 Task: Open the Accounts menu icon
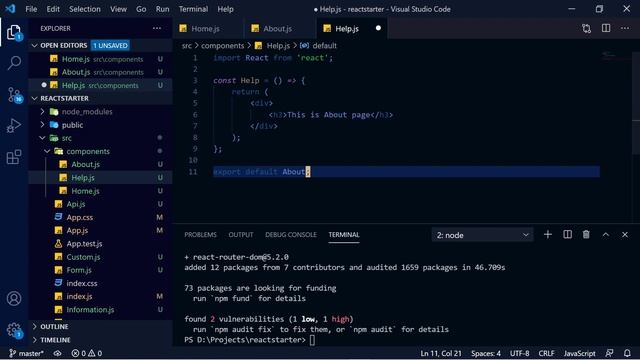[x=14, y=298]
